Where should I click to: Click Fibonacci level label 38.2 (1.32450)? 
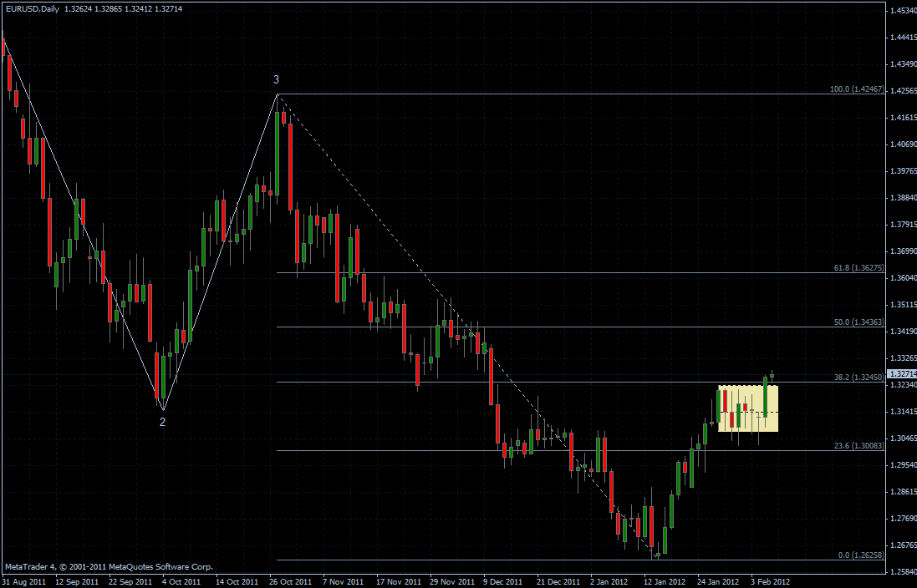pyautogui.click(x=859, y=378)
